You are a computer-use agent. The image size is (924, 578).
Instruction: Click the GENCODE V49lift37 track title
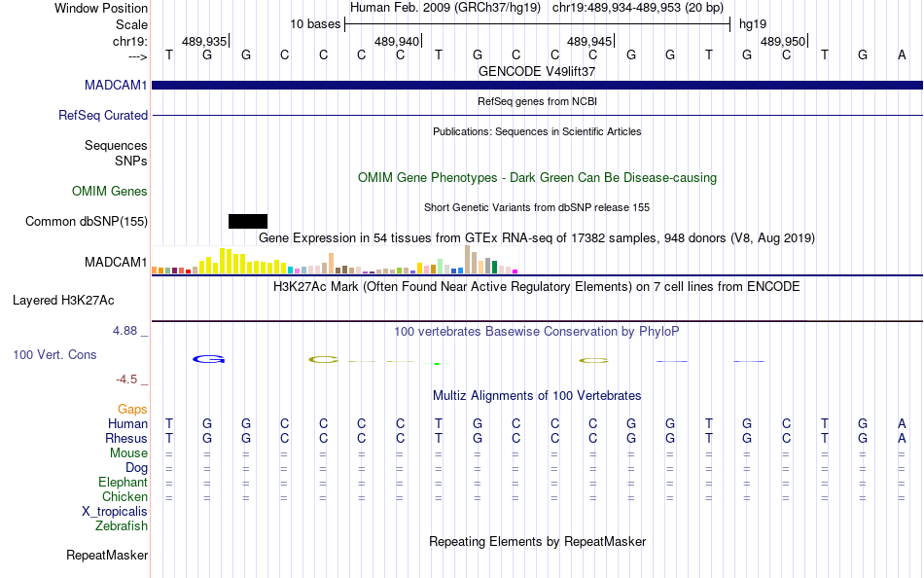[537, 71]
